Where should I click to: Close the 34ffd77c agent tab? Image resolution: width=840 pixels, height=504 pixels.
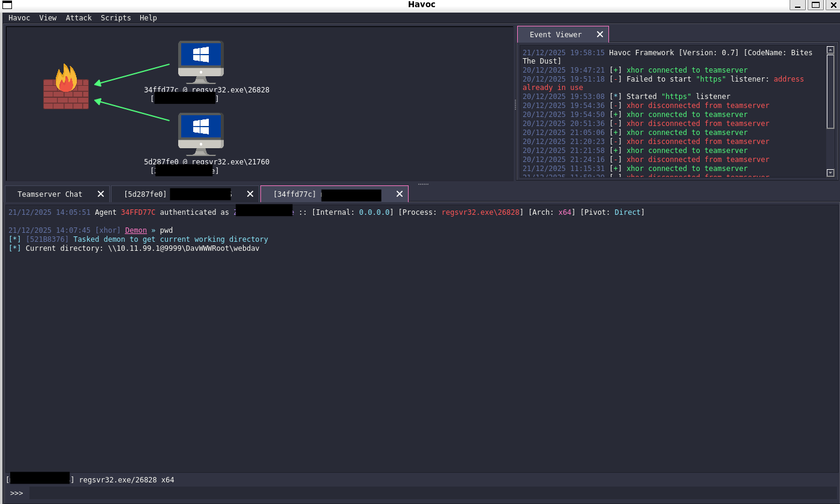click(400, 194)
